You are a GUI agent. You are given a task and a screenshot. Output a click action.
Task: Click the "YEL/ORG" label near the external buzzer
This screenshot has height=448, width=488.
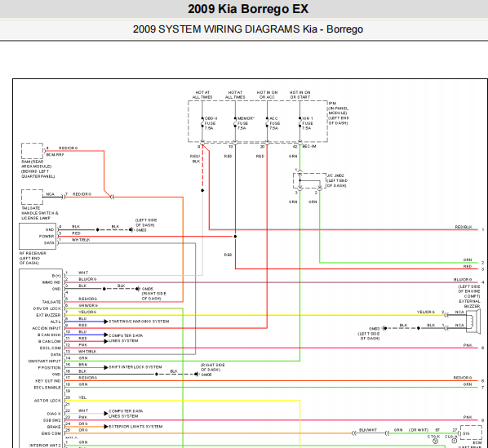tap(425, 312)
